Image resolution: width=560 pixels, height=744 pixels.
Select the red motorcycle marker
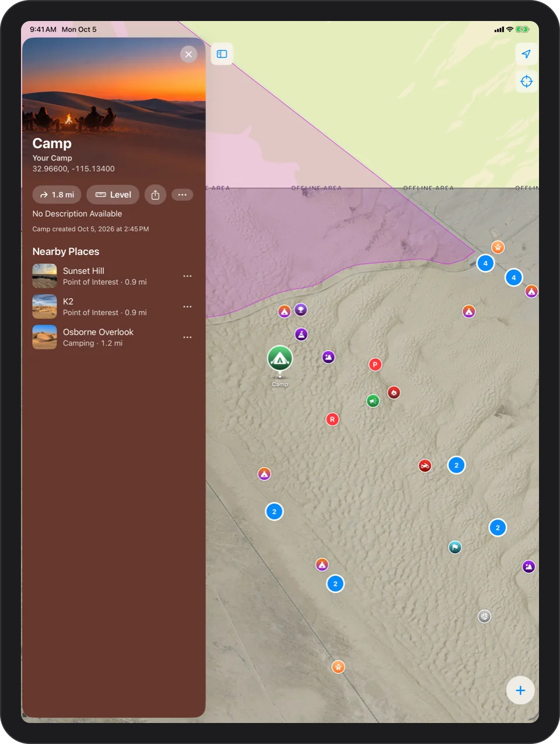pos(425,466)
